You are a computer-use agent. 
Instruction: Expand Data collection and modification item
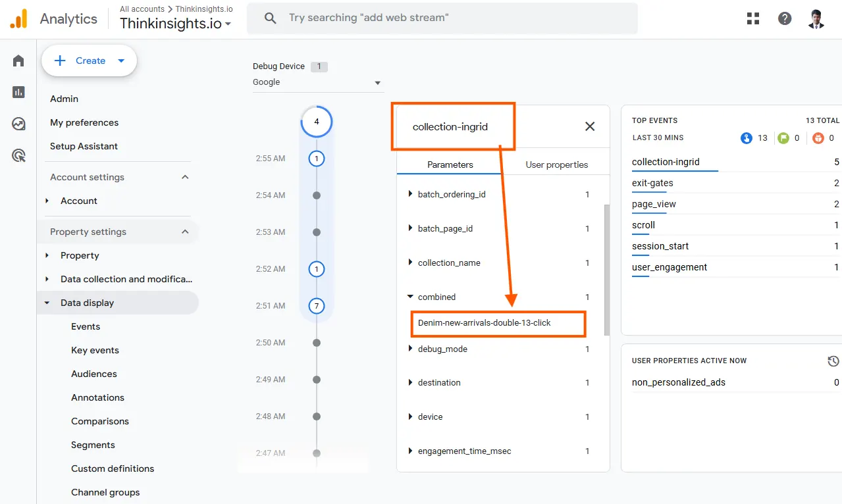tap(47, 279)
